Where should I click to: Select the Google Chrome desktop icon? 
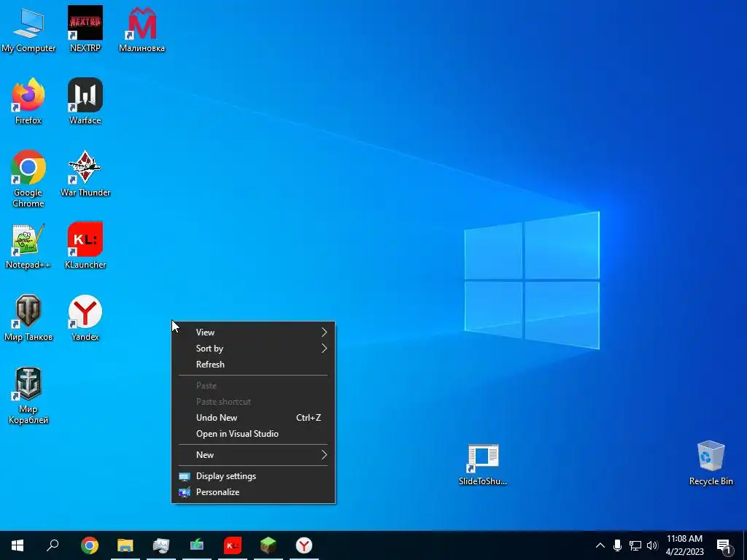(28, 179)
